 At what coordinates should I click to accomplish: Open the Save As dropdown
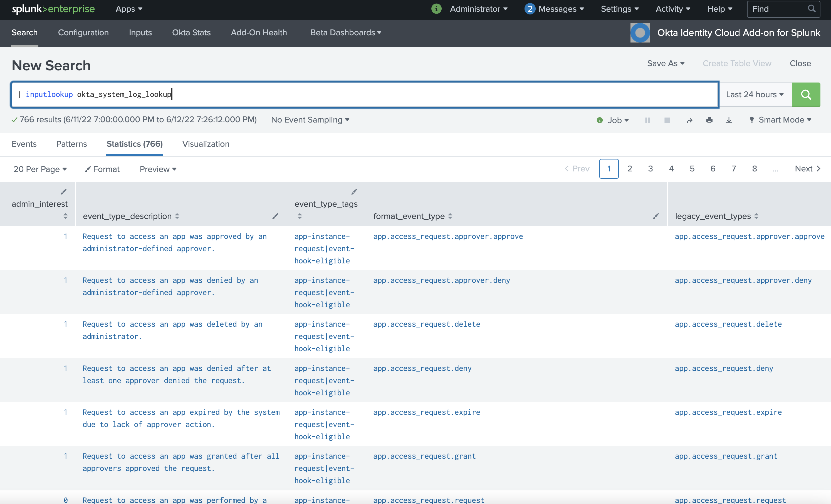[x=666, y=63]
